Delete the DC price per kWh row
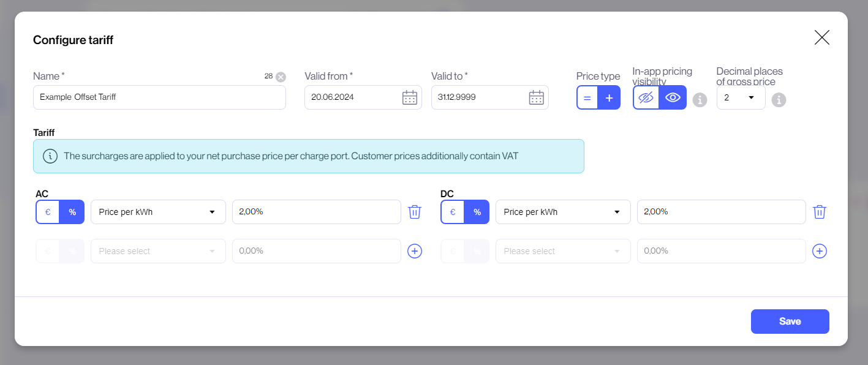The height and width of the screenshot is (365, 868). click(819, 212)
